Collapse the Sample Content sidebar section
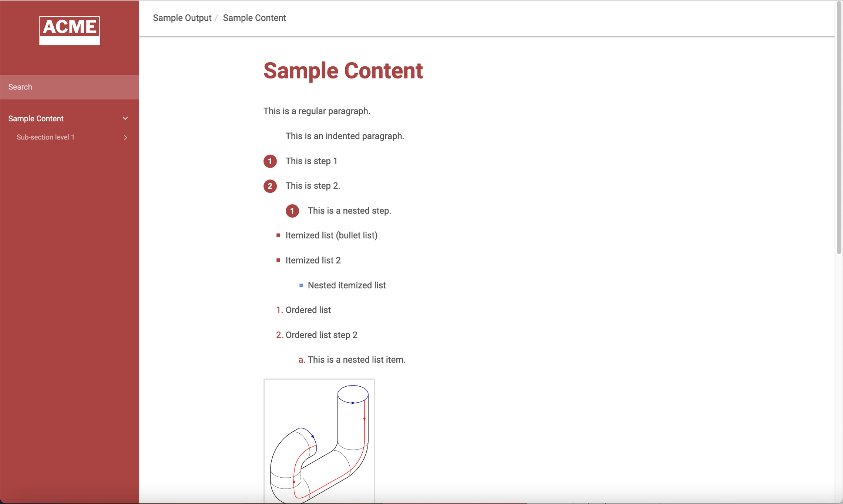The image size is (843, 504). coord(125,118)
